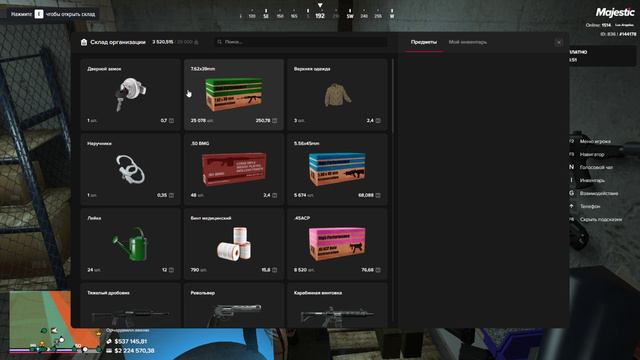Focus the warehouse search field
Image resolution: width=640 pixels, height=360 pixels.
(x=301, y=42)
